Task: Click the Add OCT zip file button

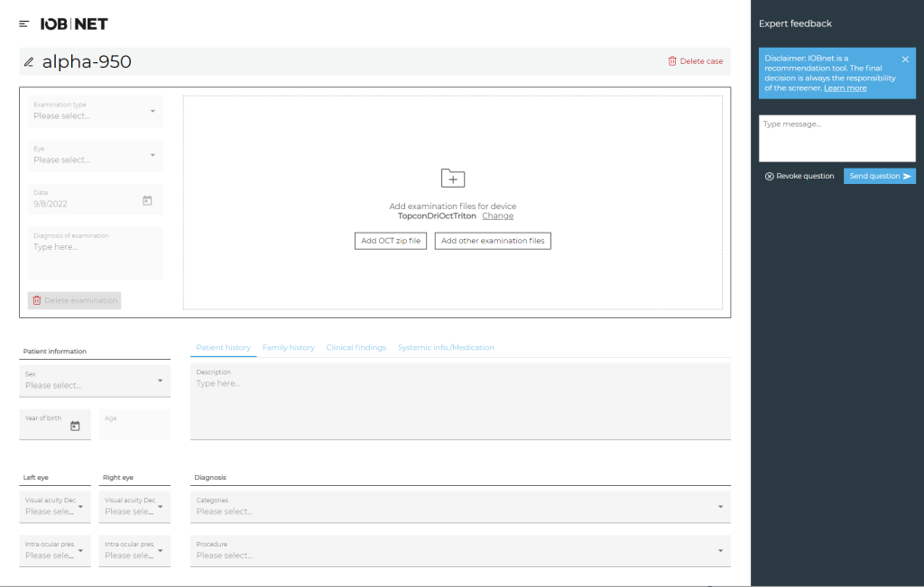Action: point(390,241)
